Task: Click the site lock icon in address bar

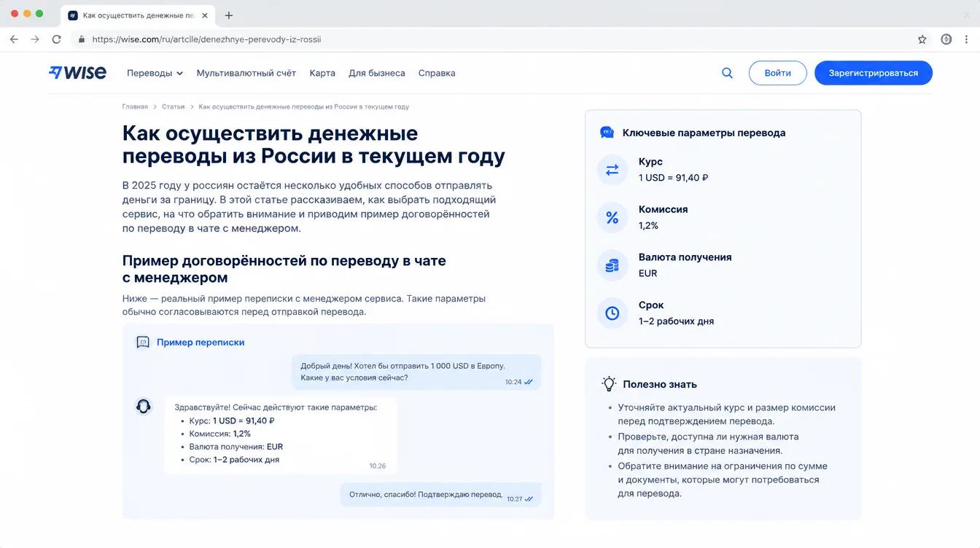Action: tap(82, 39)
